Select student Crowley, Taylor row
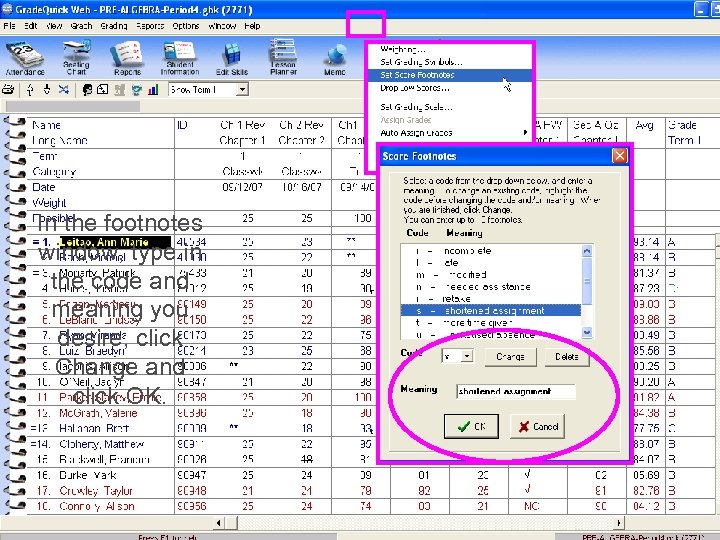Image resolution: width=720 pixels, height=540 pixels. 96,490
